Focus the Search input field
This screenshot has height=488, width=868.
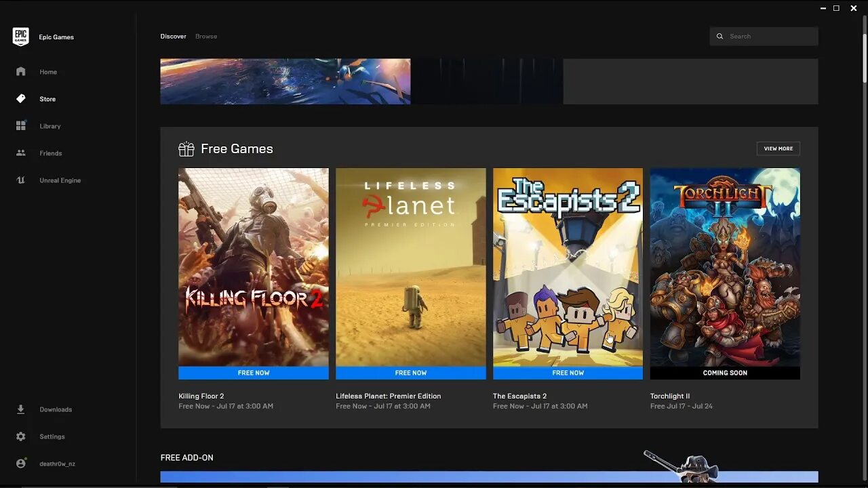(764, 37)
